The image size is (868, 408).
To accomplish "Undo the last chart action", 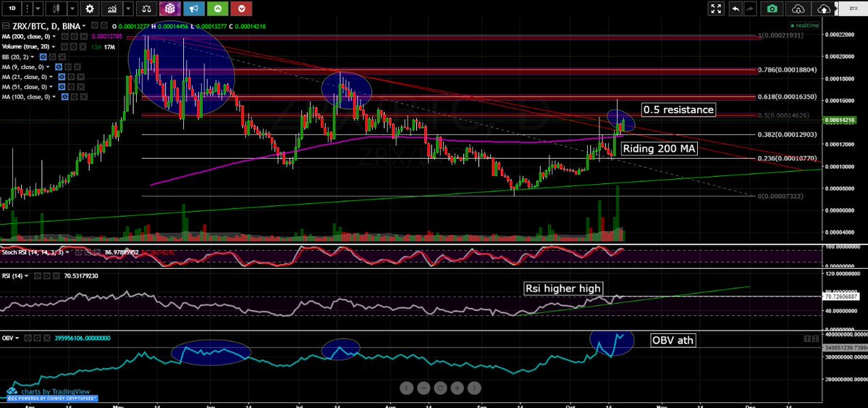I will point(735,8).
